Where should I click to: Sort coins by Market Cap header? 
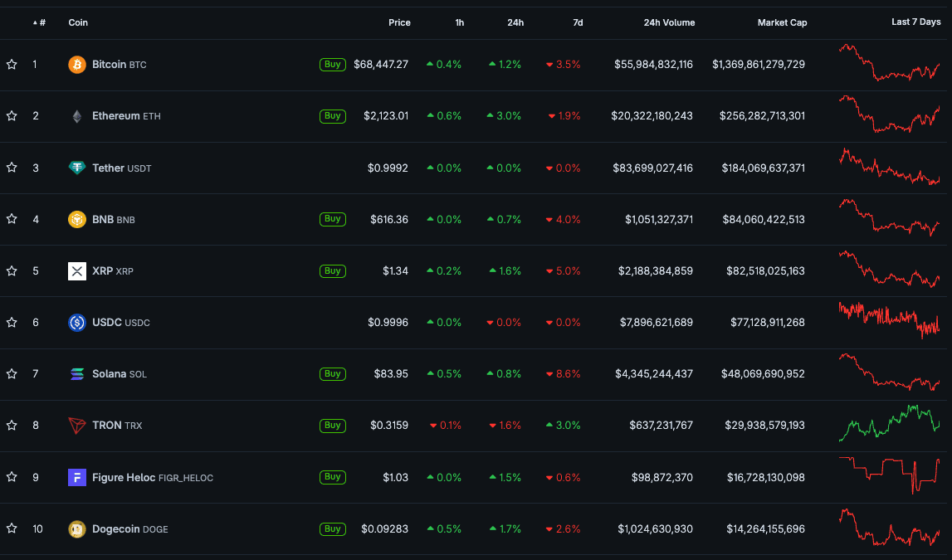click(x=782, y=22)
